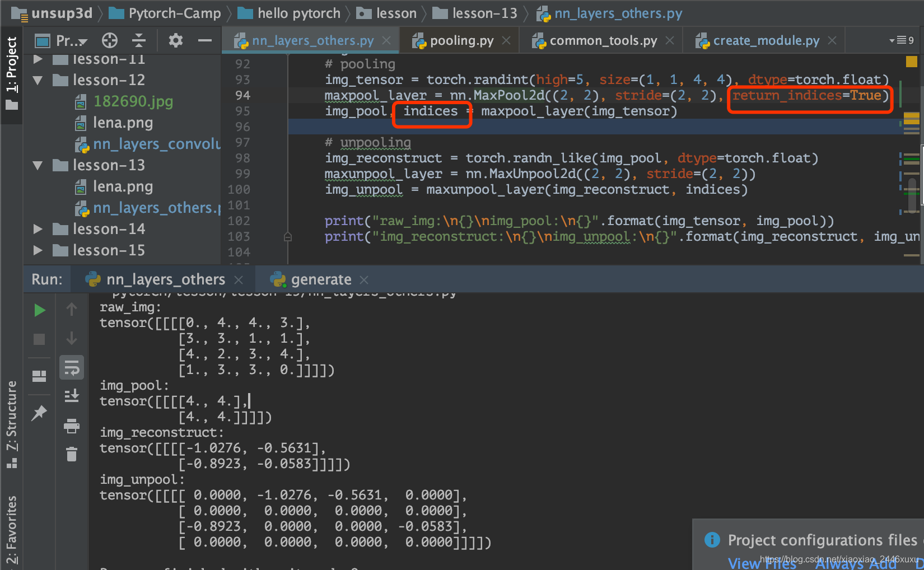Click the locate/scroll from source target icon
The image size is (924, 570).
110,40
